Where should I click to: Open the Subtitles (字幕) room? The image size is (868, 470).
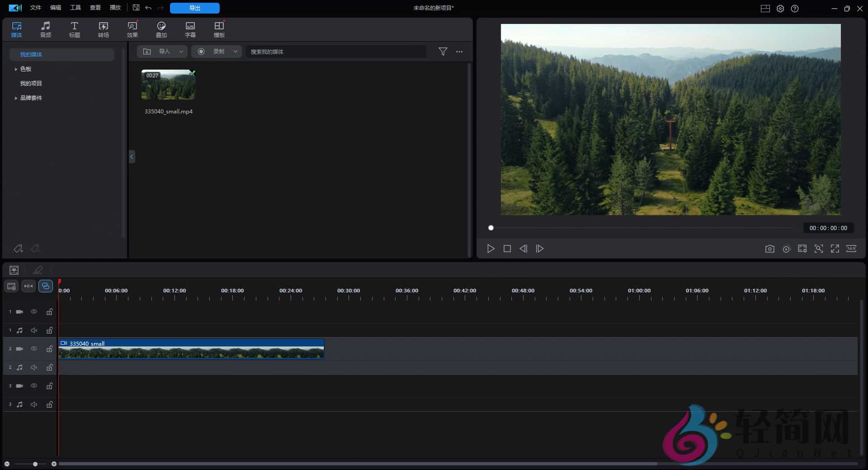[190, 29]
